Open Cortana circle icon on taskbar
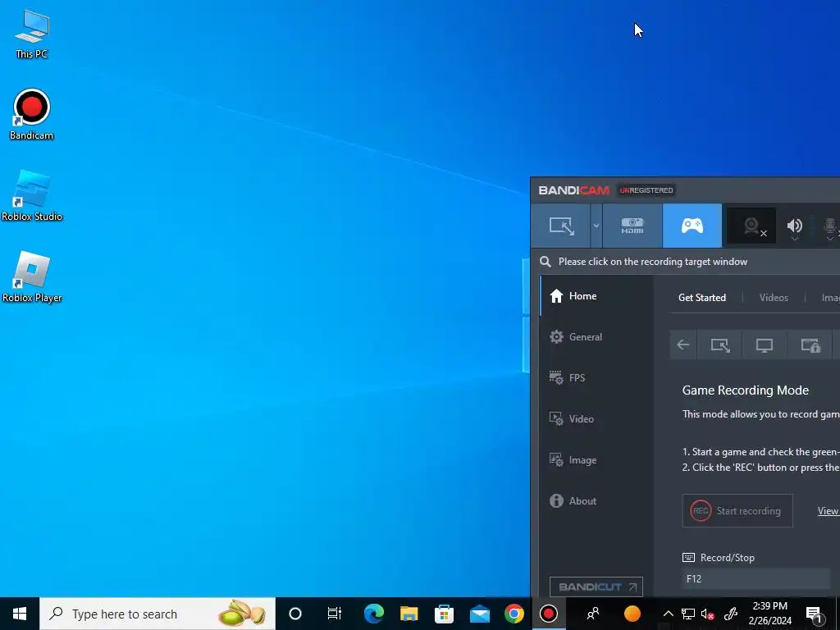Image resolution: width=840 pixels, height=630 pixels. point(295,614)
